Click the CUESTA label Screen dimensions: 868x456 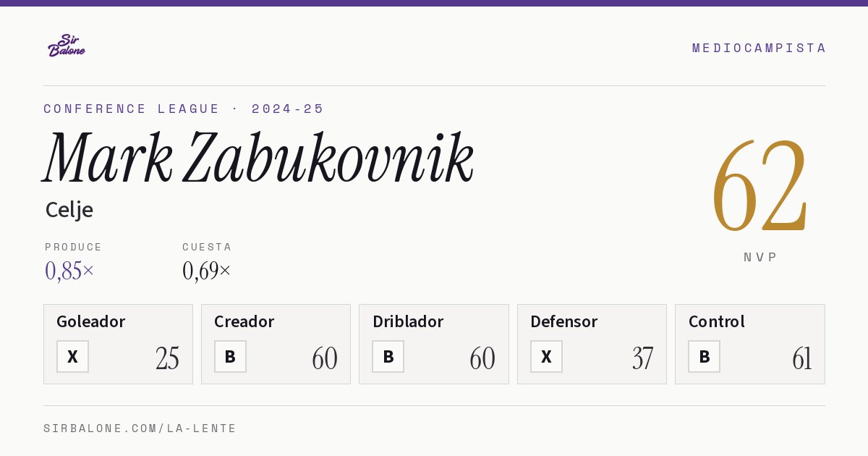tap(207, 247)
